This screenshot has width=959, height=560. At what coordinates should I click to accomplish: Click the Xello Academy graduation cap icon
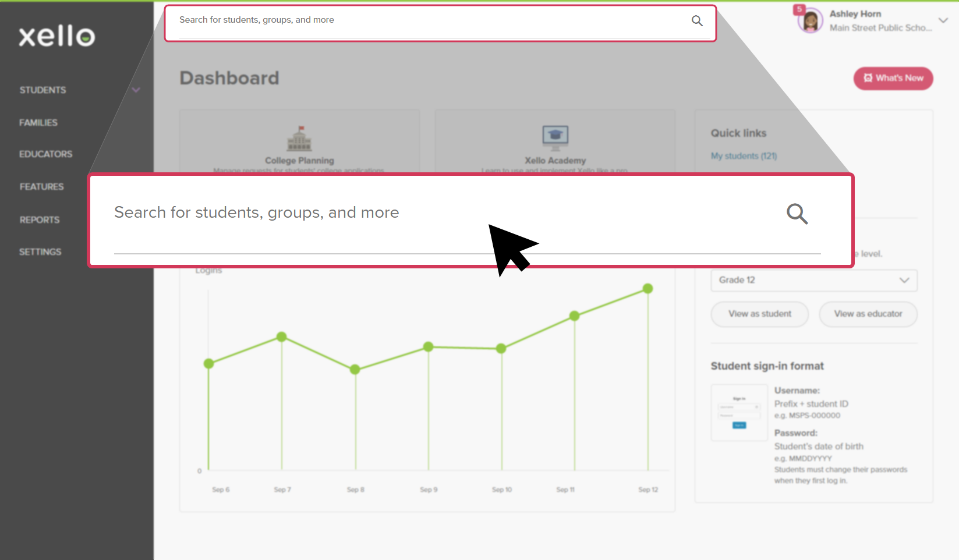tap(554, 137)
